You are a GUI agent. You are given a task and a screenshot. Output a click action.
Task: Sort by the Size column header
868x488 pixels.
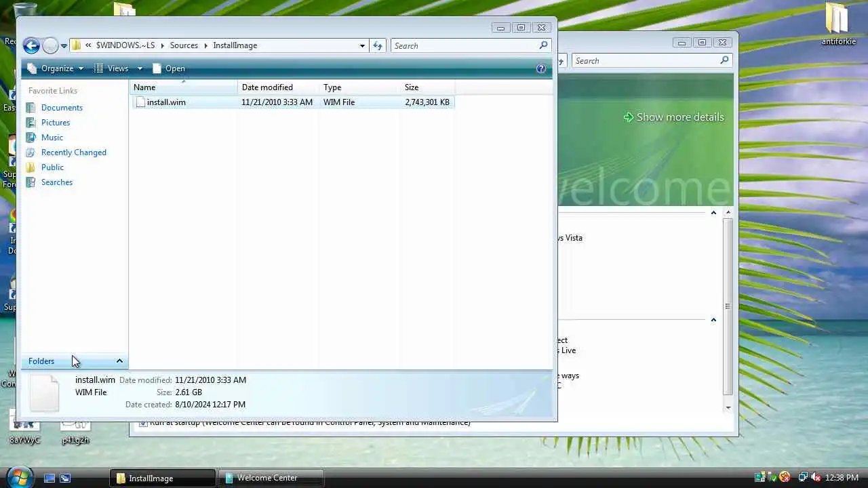pyautogui.click(x=427, y=87)
